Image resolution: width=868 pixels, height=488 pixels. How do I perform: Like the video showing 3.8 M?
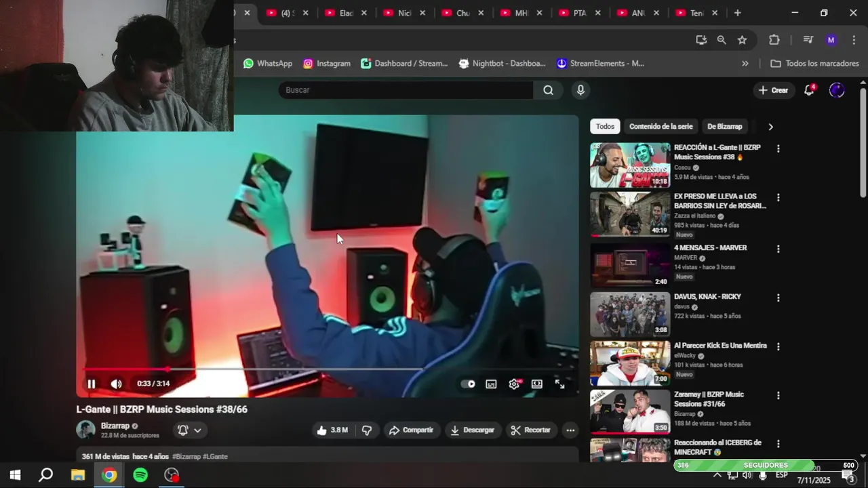point(332,430)
